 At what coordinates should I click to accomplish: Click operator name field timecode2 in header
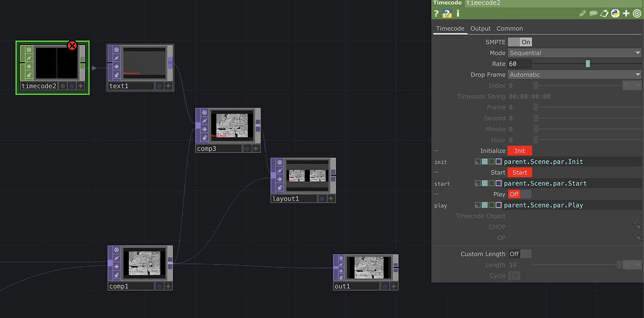pyautogui.click(x=555, y=3)
